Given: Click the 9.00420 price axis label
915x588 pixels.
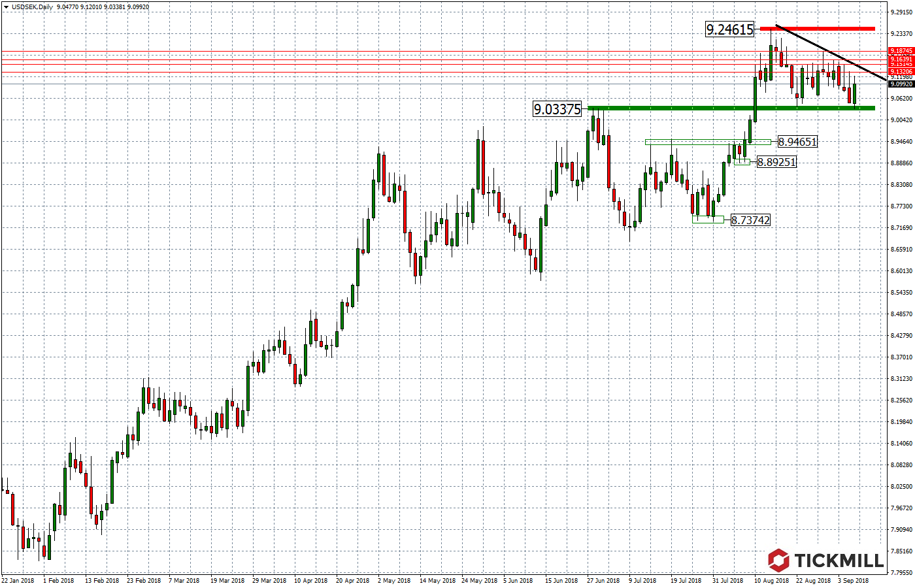Looking at the screenshot, I should click(x=901, y=120).
